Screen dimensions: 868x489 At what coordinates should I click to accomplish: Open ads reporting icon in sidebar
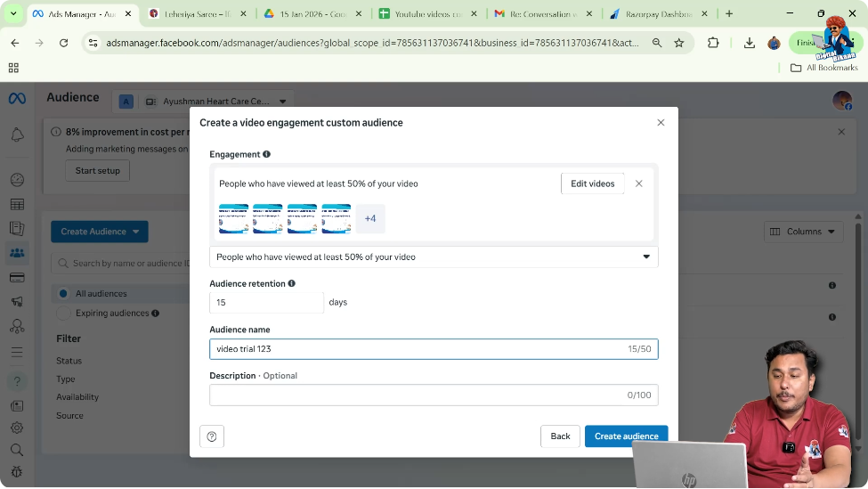[x=17, y=228]
